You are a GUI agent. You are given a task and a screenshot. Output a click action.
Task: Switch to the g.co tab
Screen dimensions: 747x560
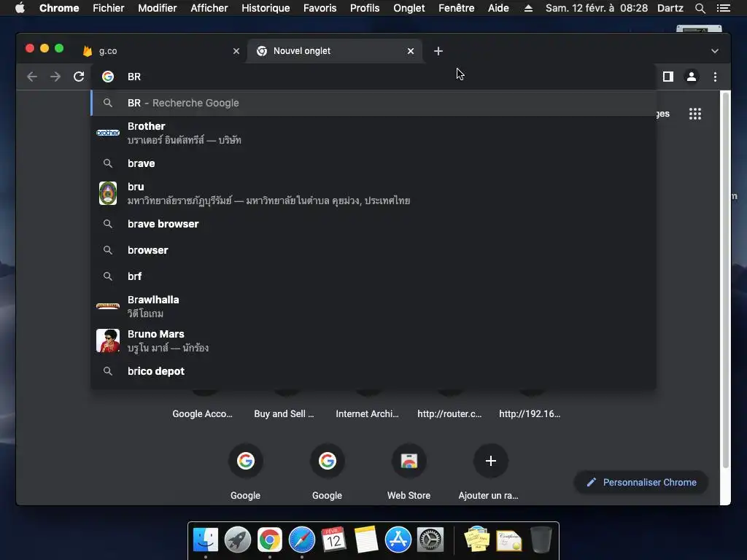click(160, 51)
